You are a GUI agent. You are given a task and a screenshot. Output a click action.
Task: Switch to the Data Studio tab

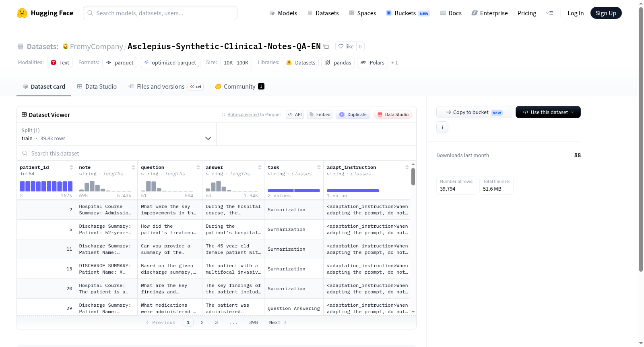point(97,87)
